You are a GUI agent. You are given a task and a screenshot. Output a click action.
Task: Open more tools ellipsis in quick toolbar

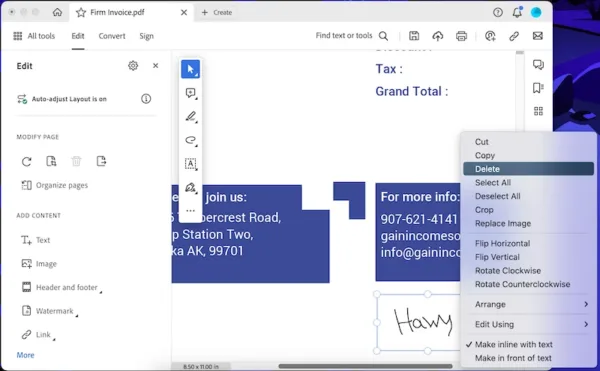190,211
